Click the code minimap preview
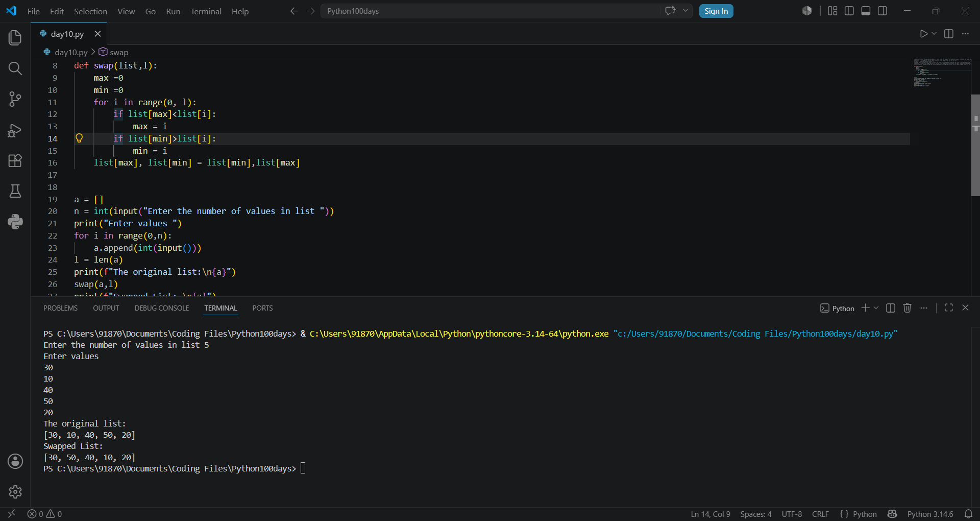This screenshot has width=980, height=521. click(x=942, y=73)
